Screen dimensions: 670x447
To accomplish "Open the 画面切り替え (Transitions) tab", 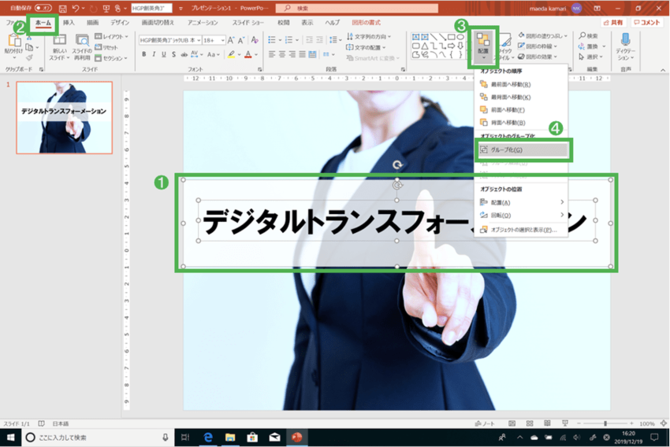I will tap(158, 23).
